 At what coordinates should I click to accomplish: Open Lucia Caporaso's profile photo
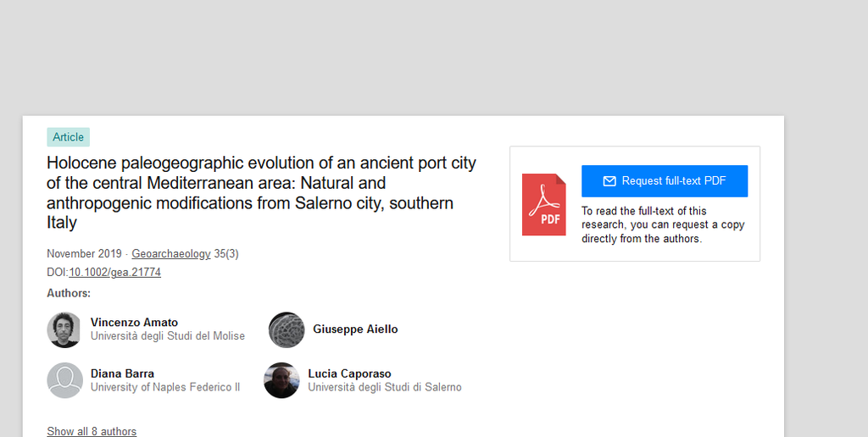click(x=281, y=380)
